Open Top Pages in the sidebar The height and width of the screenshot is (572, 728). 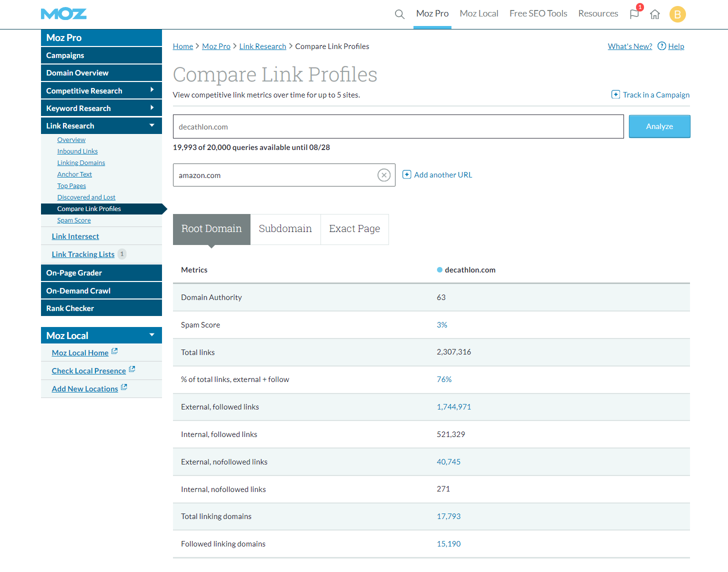tap(71, 186)
